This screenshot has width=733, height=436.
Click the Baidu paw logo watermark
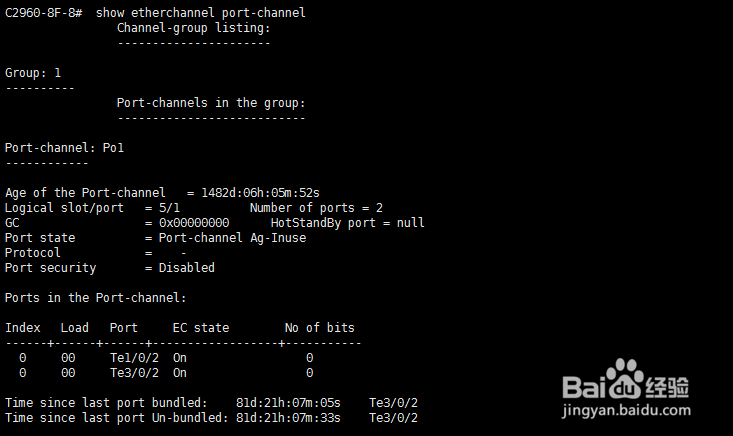(625, 379)
